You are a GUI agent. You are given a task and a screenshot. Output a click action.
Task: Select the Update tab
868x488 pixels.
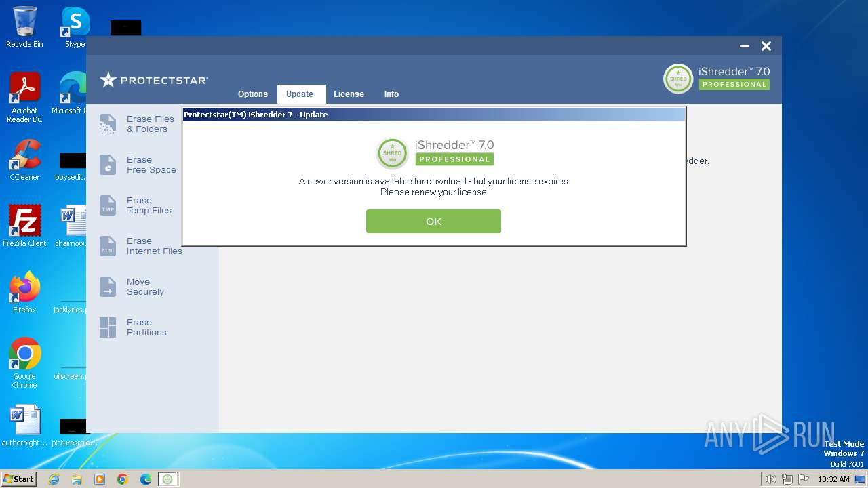tap(300, 94)
